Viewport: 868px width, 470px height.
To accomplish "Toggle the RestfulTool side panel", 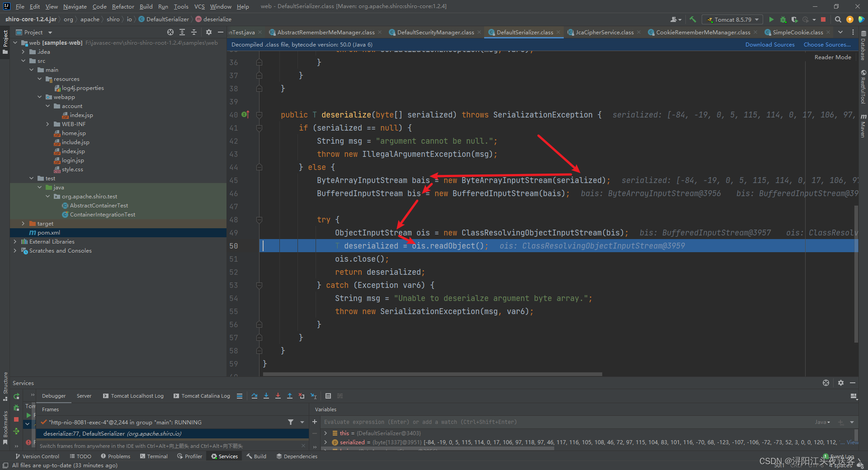I will [863, 87].
